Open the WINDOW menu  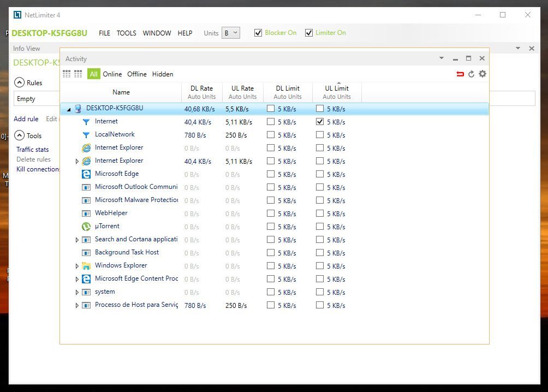pyautogui.click(x=157, y=33)
